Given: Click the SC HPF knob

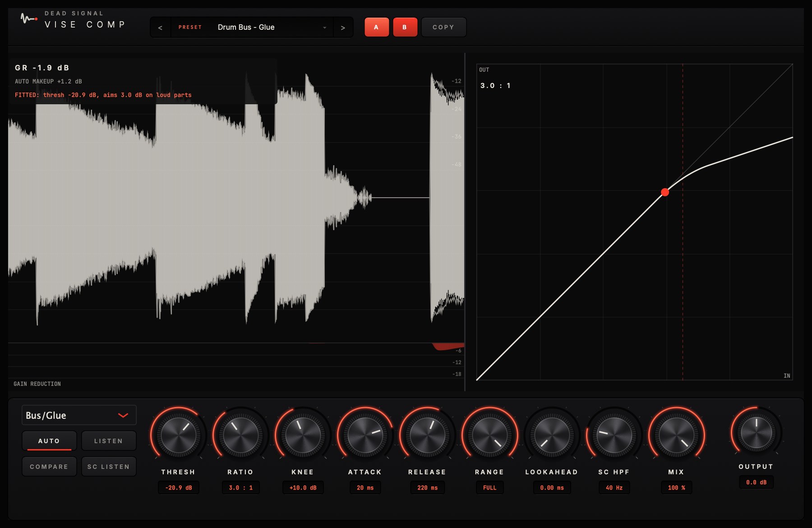Looking at the screenshot, I should [614, 435].
